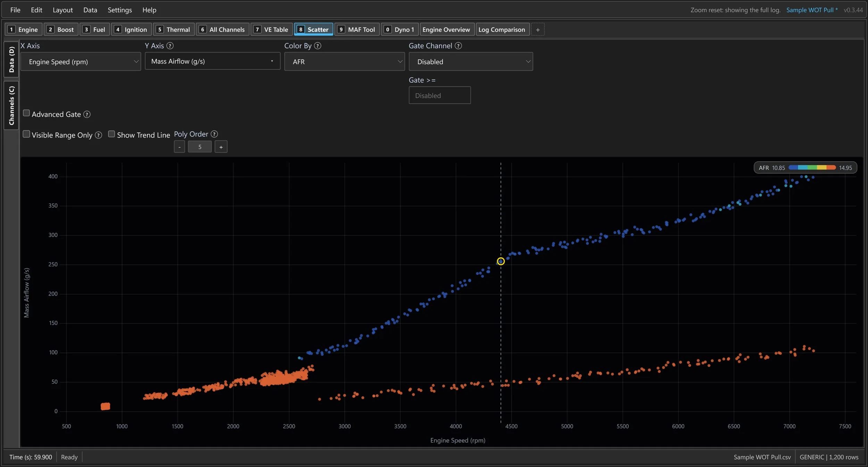Switch to the Boost tab
Screen dimensions: 868x467
[x=61, y=30]
